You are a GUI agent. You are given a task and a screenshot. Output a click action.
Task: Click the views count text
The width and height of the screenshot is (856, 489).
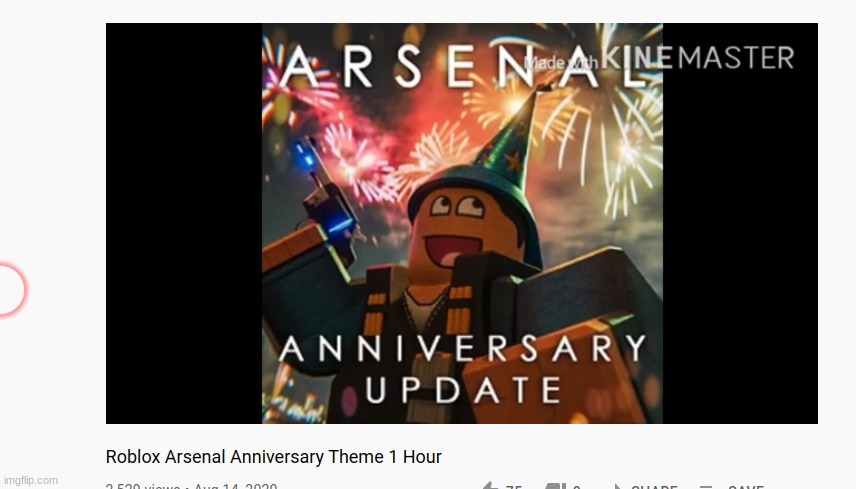(142, 486)
